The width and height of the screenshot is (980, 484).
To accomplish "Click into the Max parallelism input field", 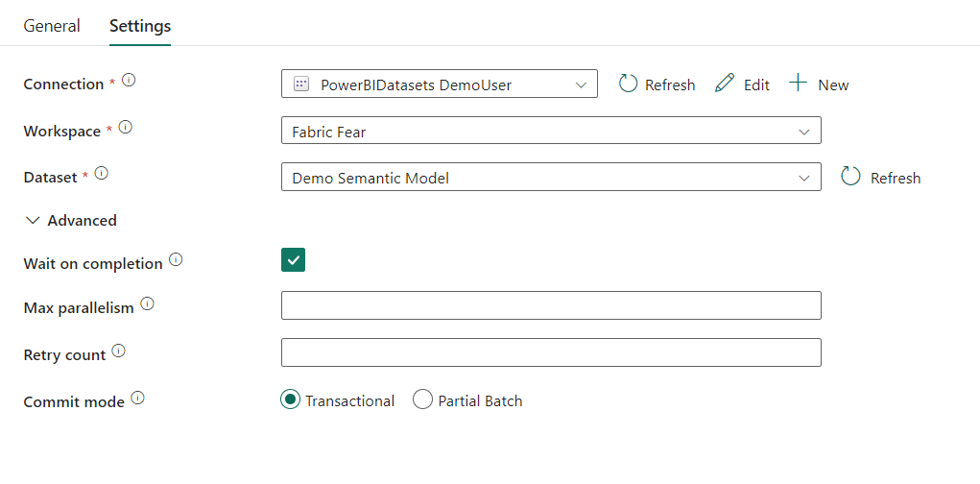I will point(550,305).
